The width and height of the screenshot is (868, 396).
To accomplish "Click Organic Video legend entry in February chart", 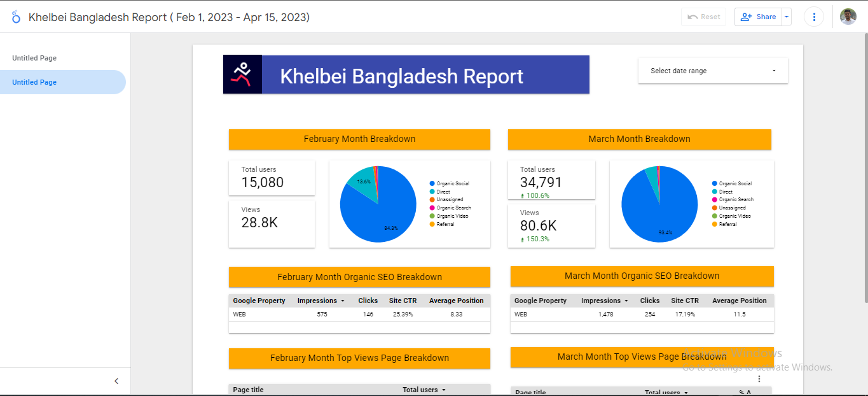I will click(x=449, y=216).
